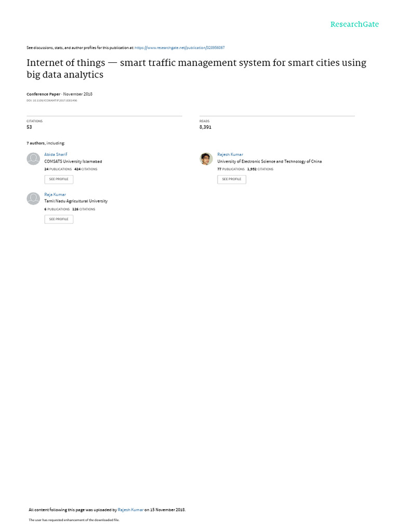The width and height of the screenshot is (399, 532).
Task: Click SEE PROFILE button under Abida Sharif
Action: (x=59, y=179)
